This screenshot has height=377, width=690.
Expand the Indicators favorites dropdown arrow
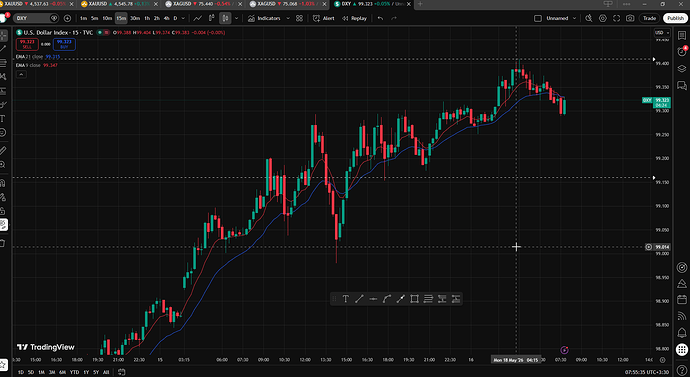tap(288, 18)
